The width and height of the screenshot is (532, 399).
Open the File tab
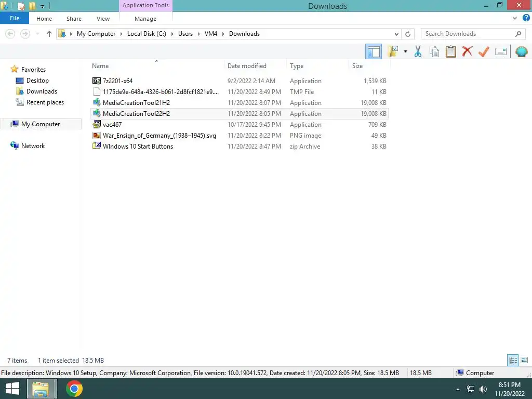(15, 18)
